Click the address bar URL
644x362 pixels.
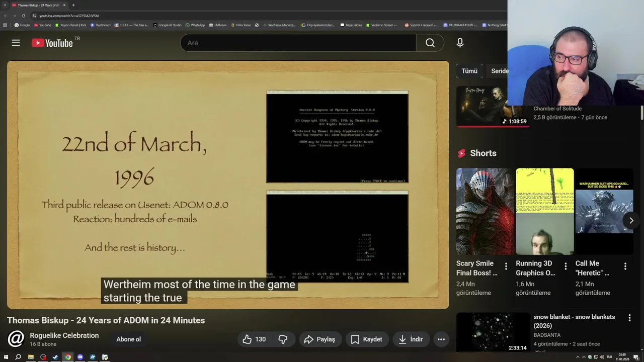coord(69,16)
